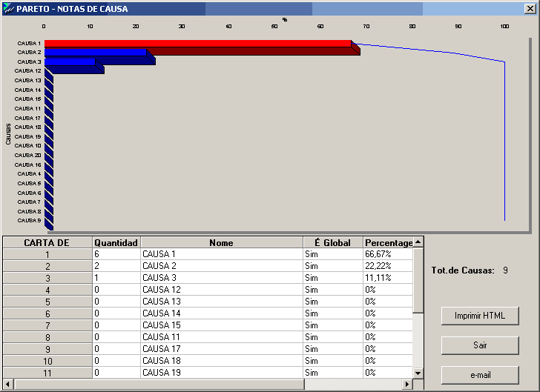Click the CAUSA 2 name cell
The width and height of the screenshot is (540, 392).
tap(222, 266)
